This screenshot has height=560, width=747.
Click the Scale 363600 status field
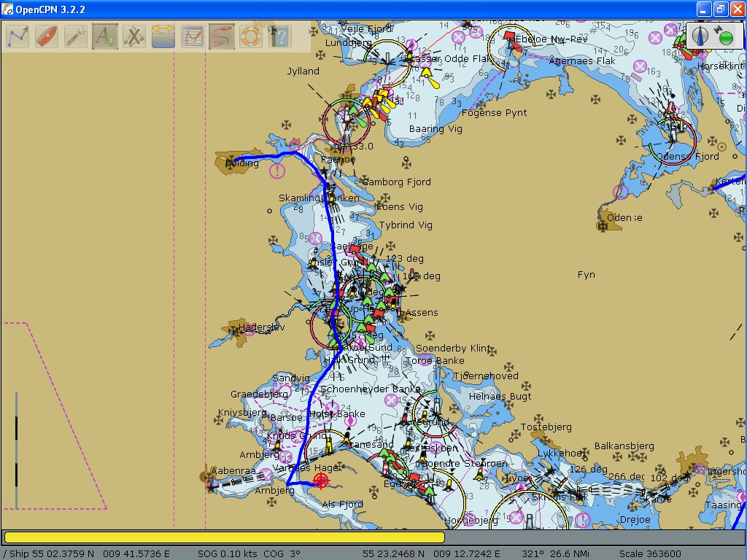pyautogui.click(x=650, y=553)
